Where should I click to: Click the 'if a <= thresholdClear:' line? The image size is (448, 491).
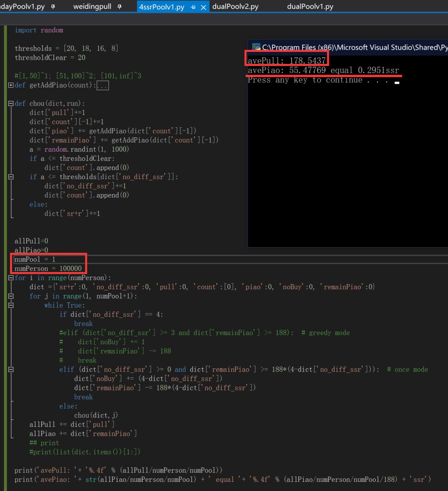(x=72, y=158)
